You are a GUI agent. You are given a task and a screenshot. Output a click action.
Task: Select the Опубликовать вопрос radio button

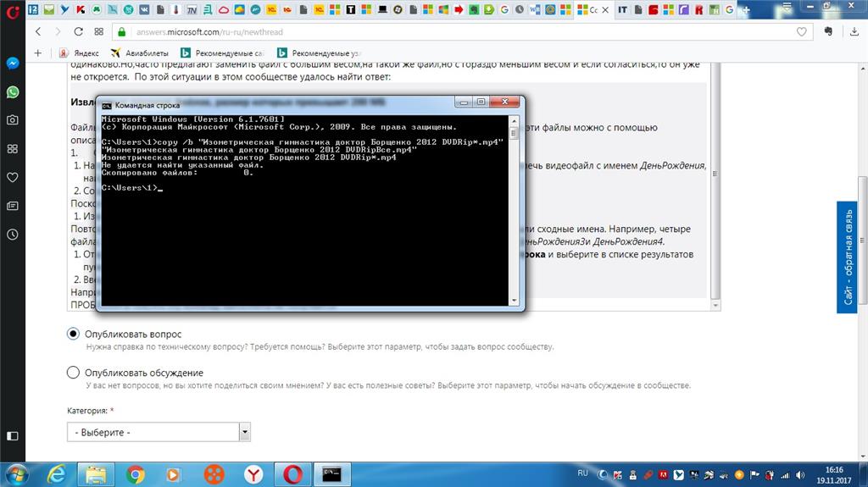pos(73,334)
